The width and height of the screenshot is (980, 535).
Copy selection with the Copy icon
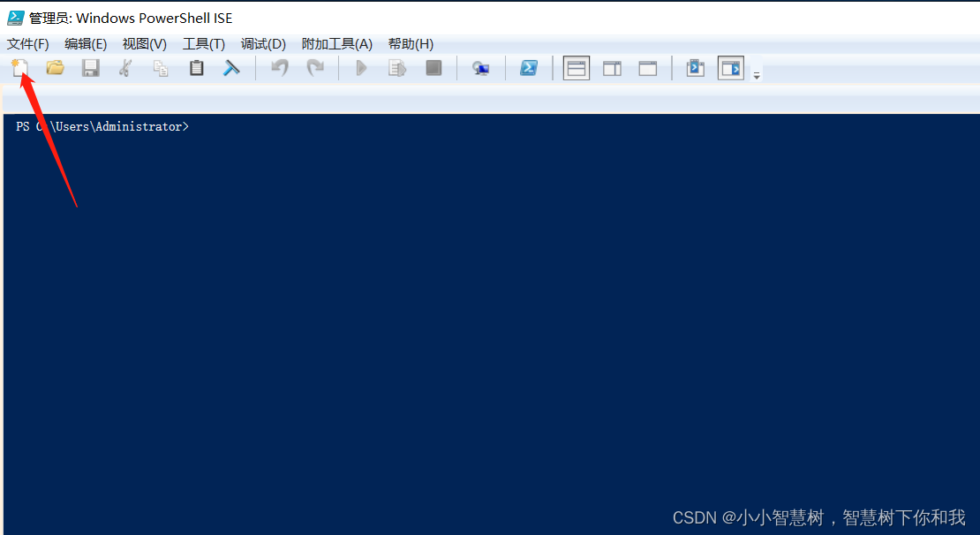click(161, 67)
